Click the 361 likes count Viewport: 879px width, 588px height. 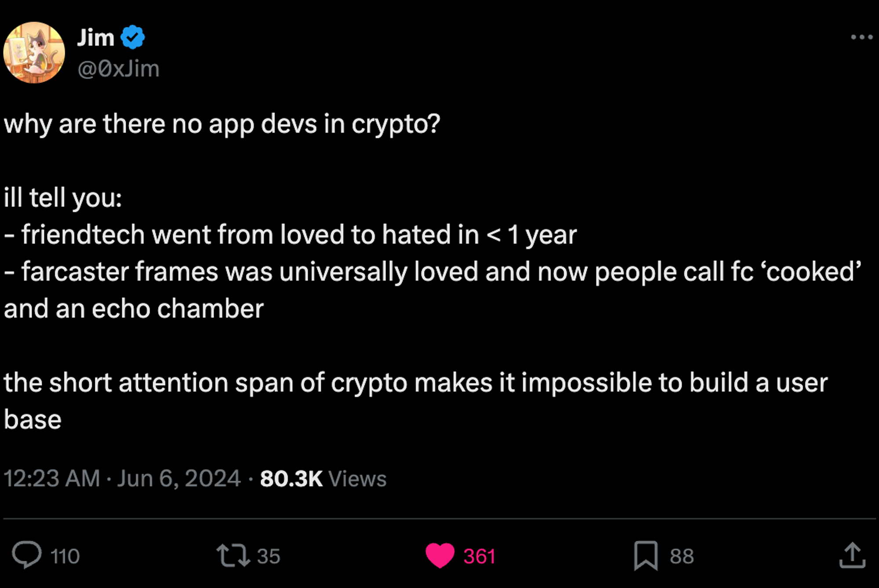click(x=479, y=556)
